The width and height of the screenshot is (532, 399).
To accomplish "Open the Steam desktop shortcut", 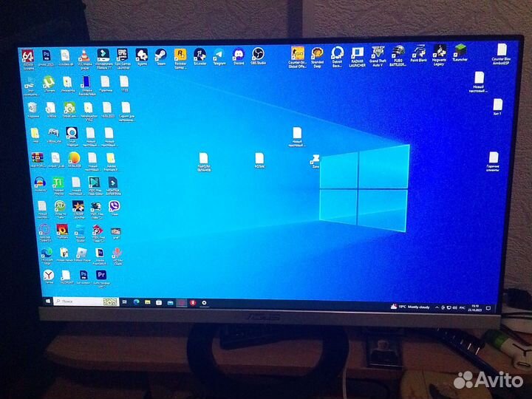I will [160, 57].
